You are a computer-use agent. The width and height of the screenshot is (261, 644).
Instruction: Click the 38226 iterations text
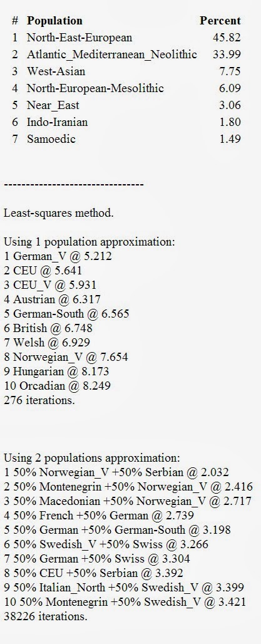[x=46, y=616]
